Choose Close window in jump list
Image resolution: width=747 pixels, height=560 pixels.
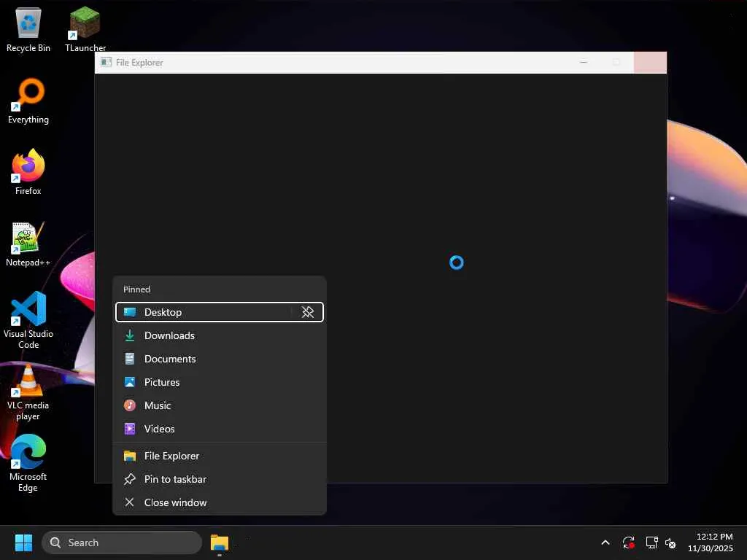[x=219, y=503]
